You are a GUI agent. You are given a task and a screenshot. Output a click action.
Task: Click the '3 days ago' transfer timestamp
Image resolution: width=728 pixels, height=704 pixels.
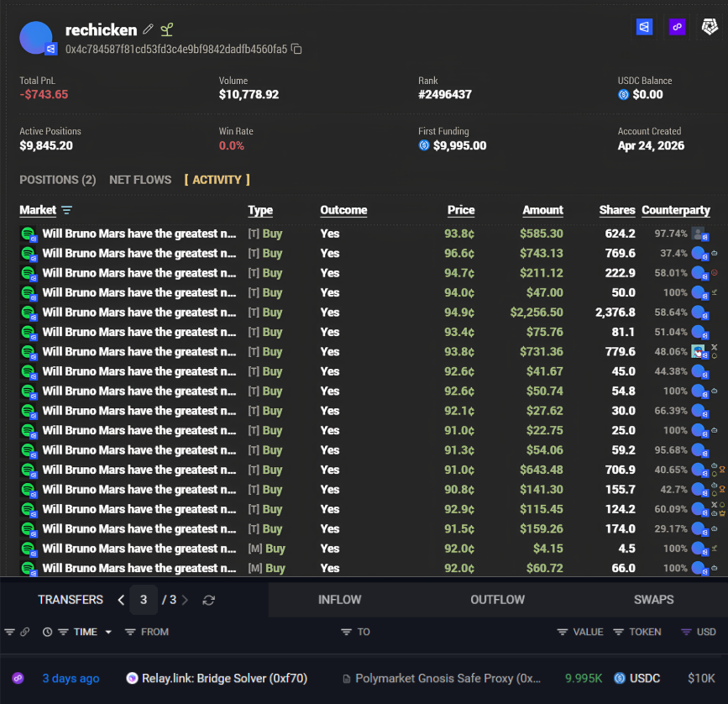[x=71, y=679]
